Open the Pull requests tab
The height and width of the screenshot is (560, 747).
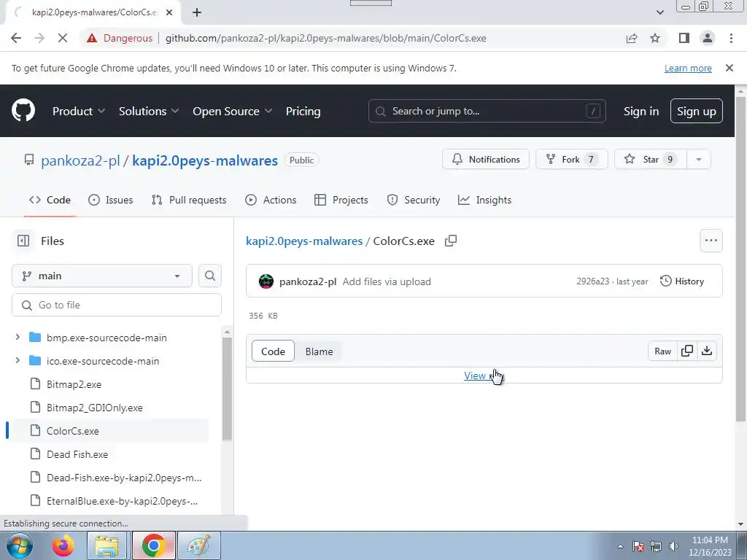click(189, 200)
